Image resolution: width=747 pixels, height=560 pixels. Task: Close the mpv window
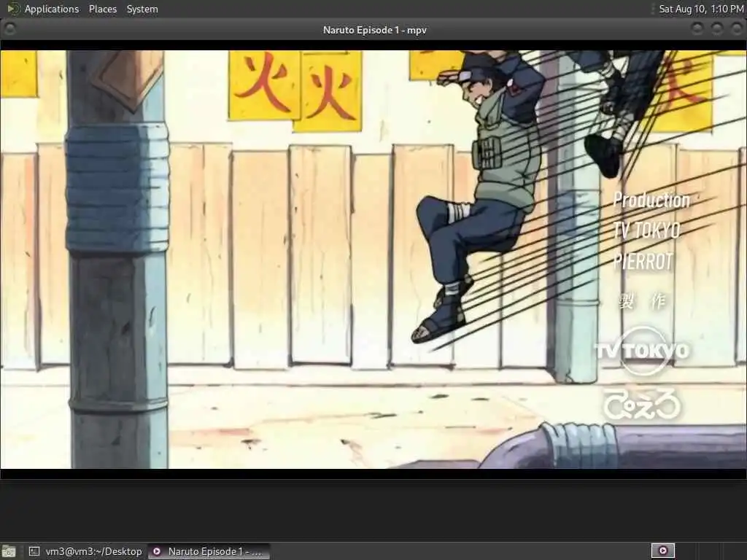737,29
